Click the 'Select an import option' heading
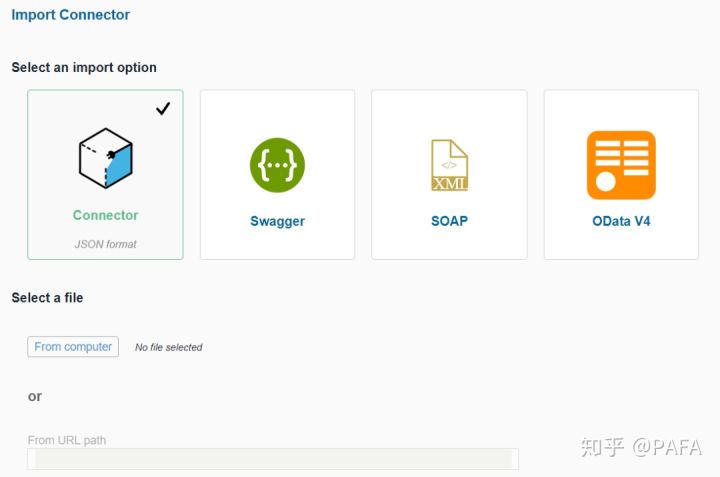 pyautogui.click(x=84, y=67)
